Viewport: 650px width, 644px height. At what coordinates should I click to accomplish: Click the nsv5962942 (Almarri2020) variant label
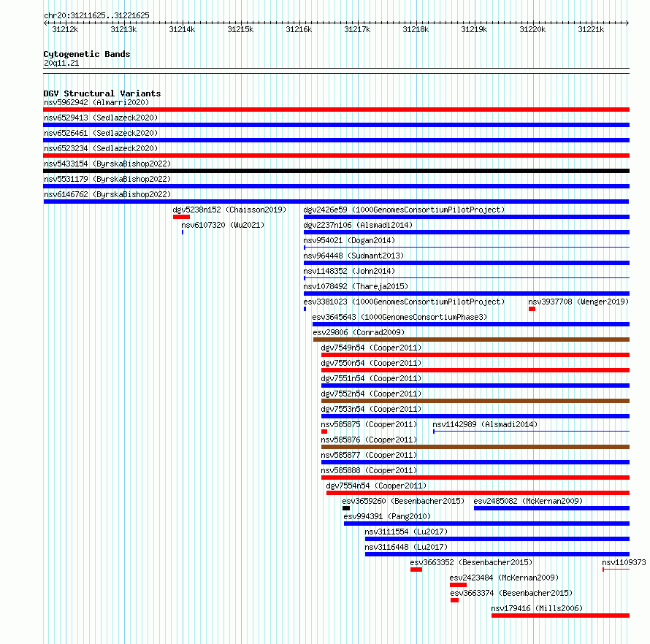coord(96,102)
